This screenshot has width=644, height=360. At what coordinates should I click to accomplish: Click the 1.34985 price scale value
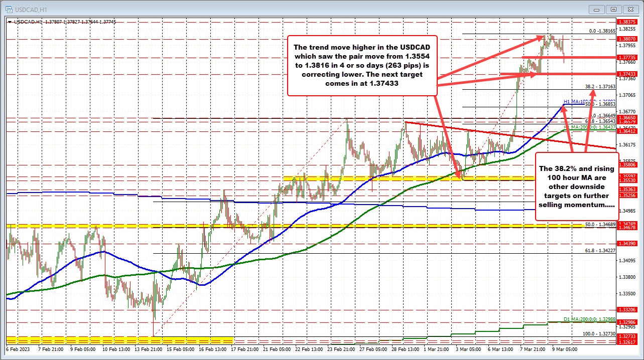click(627, 211)
